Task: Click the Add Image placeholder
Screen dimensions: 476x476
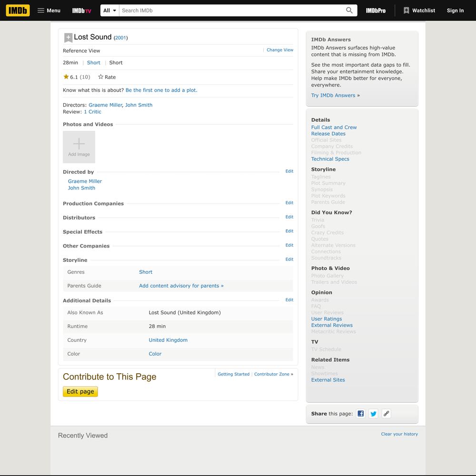Action: pos(79,147)
